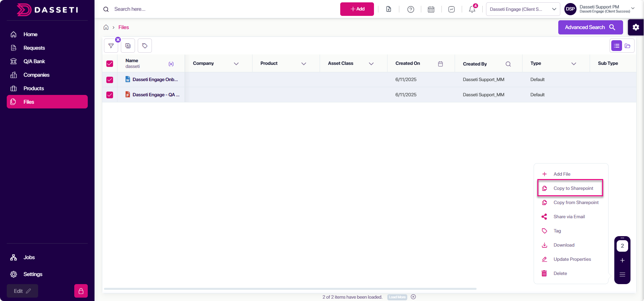644x301 pixels.
Task: Click the Sub Type column header
Action: [608, 63]
